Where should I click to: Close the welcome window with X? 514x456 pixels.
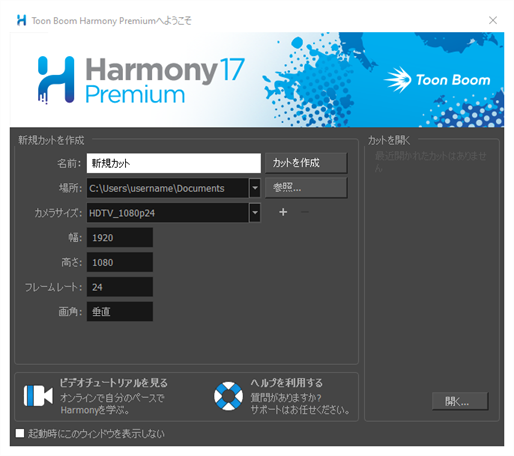coord(493,20)
